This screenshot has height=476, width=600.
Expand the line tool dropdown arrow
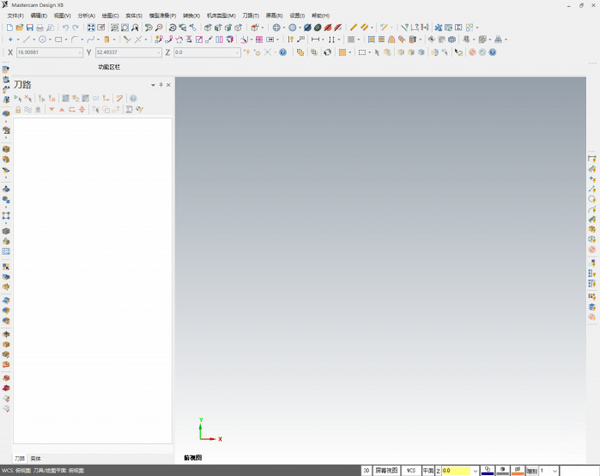pos(34,40)
